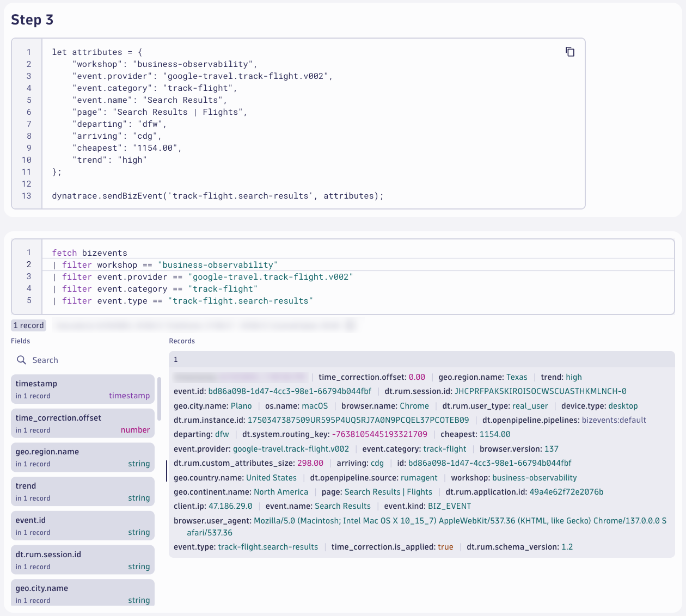Click the search magnifier icon in Fields
Image resolution: width=686 pixels, height=616 pixels.
[21, 360]
